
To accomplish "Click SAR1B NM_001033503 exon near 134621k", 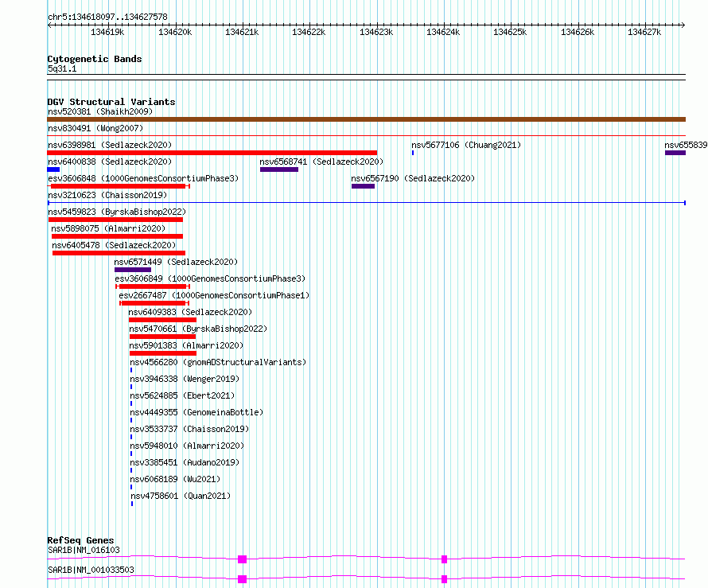I will coord(243,579).
